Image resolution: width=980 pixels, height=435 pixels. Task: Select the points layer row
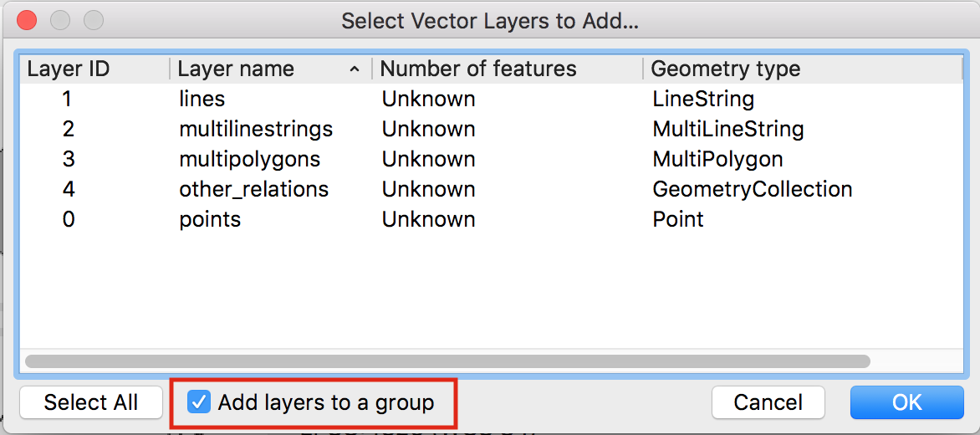click(x=491, y=219)
